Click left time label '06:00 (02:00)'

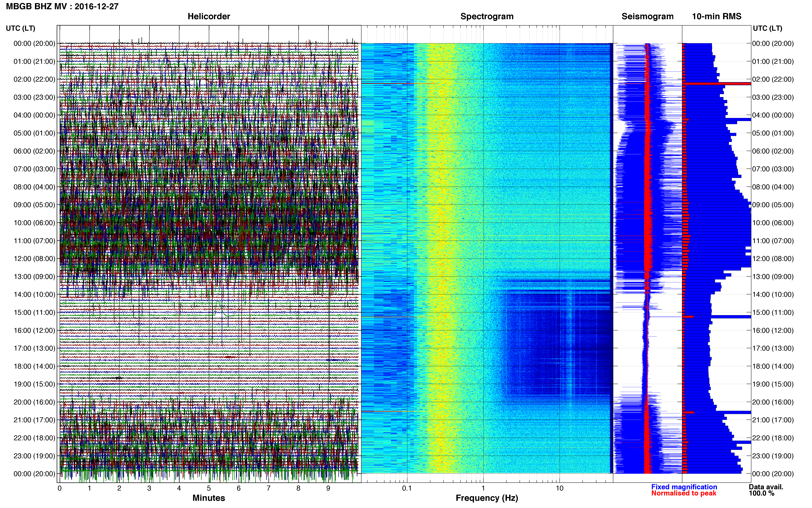(34, 151)
